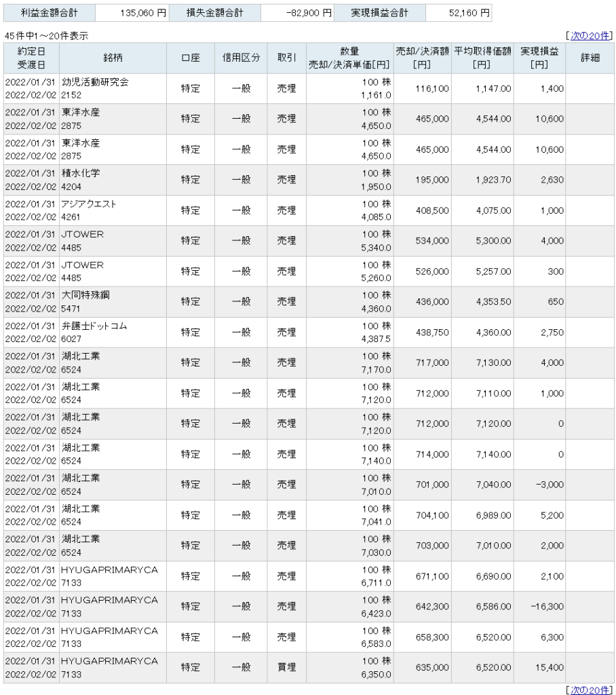Select the stock name 積水化学
Screen dimensions: 616x695
(81, 173)
